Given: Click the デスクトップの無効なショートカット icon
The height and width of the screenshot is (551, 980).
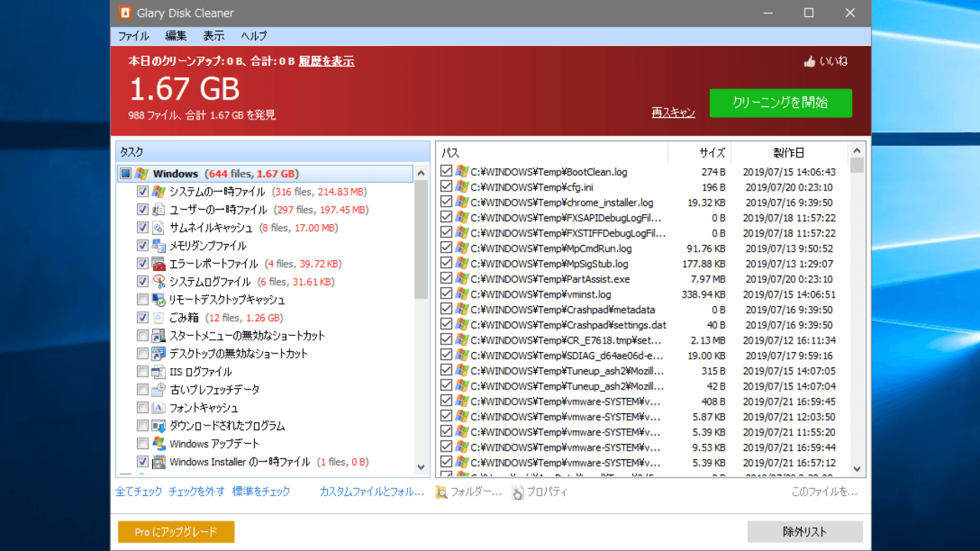Looking at the screenshot, I should pyautogui.click(x=158, y=354).
